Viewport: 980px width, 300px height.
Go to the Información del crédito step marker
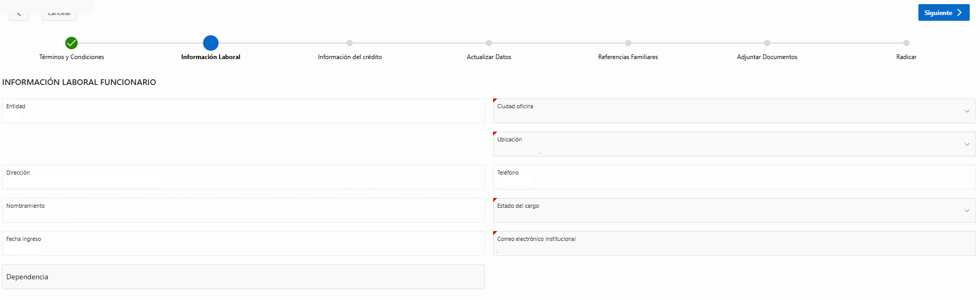pos(350,43)
